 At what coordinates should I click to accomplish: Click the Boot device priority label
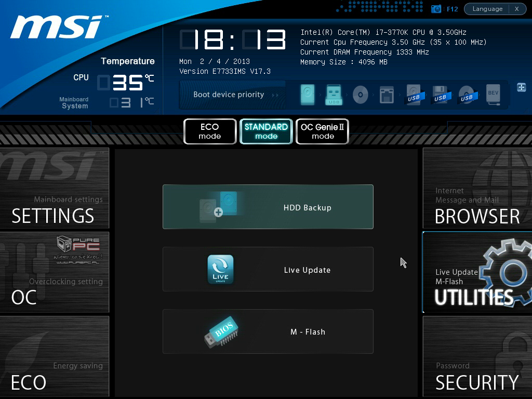click(x=229, y=95)
